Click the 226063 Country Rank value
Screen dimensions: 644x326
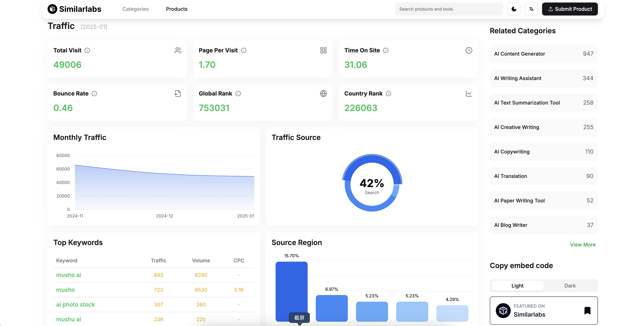361,108
